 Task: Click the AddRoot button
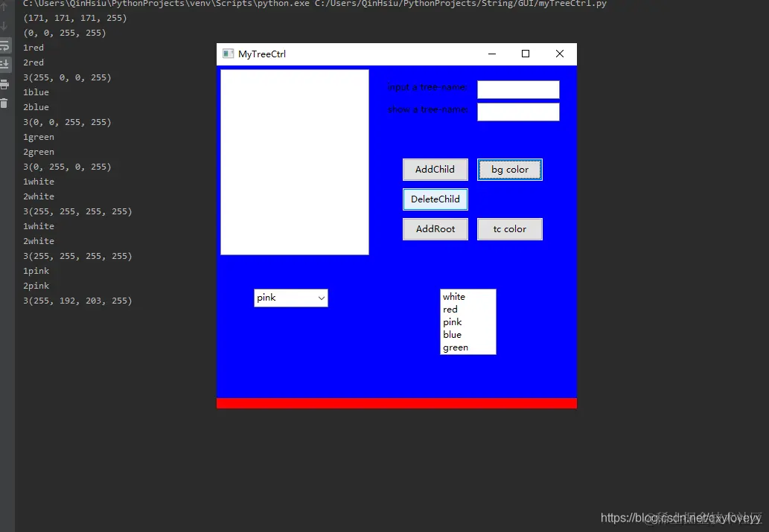435,229
